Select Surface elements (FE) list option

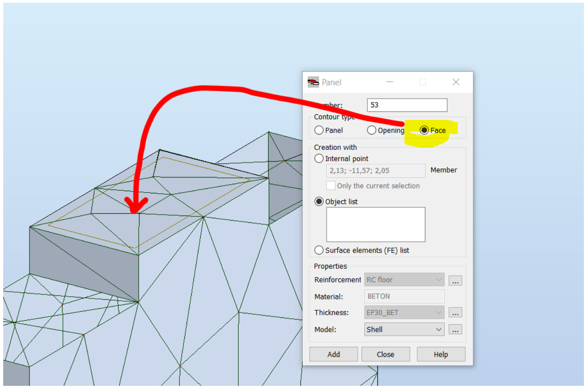click(x=319, y=250)
